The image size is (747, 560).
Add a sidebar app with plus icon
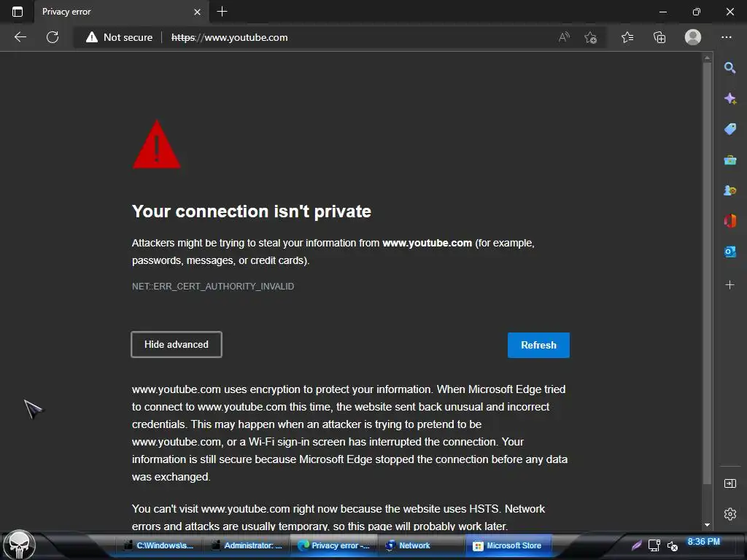tap(729, 285)
